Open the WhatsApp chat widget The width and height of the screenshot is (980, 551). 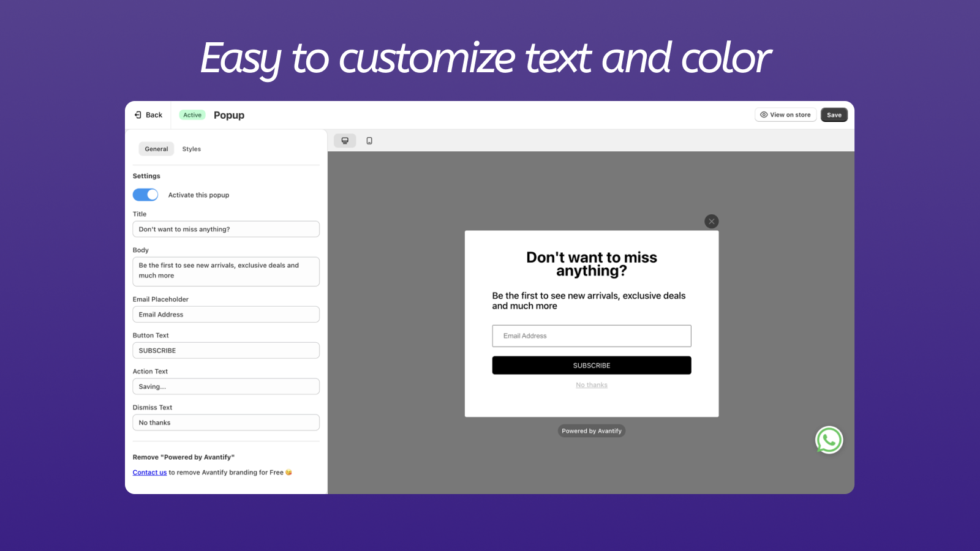pyautogui.click(x=829, y=440)
